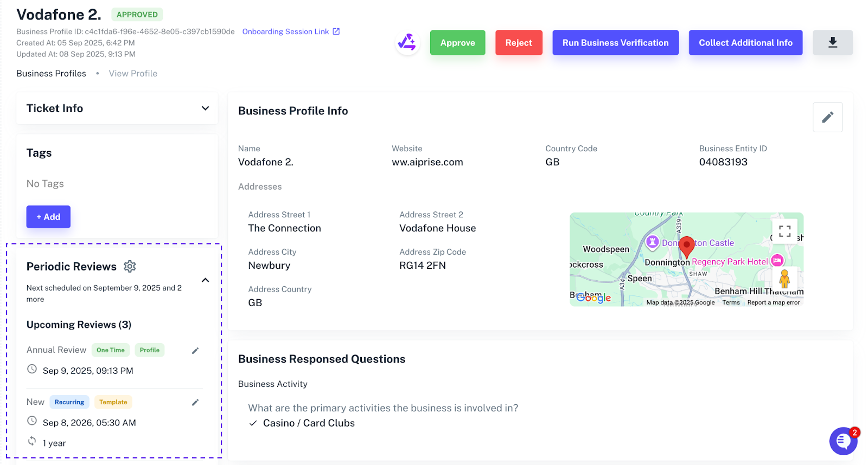Run Business Verification
This screenshot has height=465, width=868.
615,43
